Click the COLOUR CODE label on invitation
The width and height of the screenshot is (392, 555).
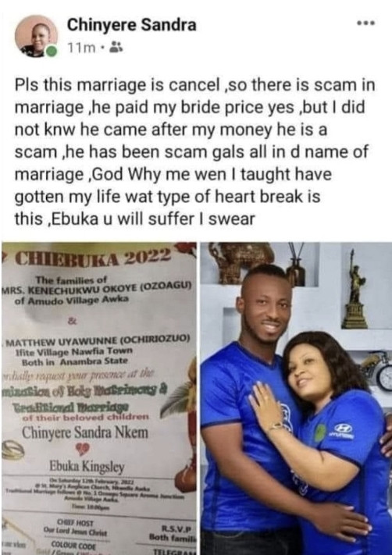73,546
